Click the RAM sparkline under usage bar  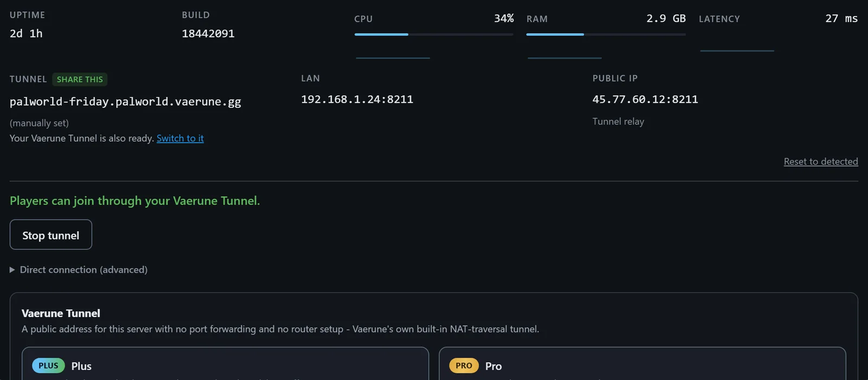coord(565,57)
